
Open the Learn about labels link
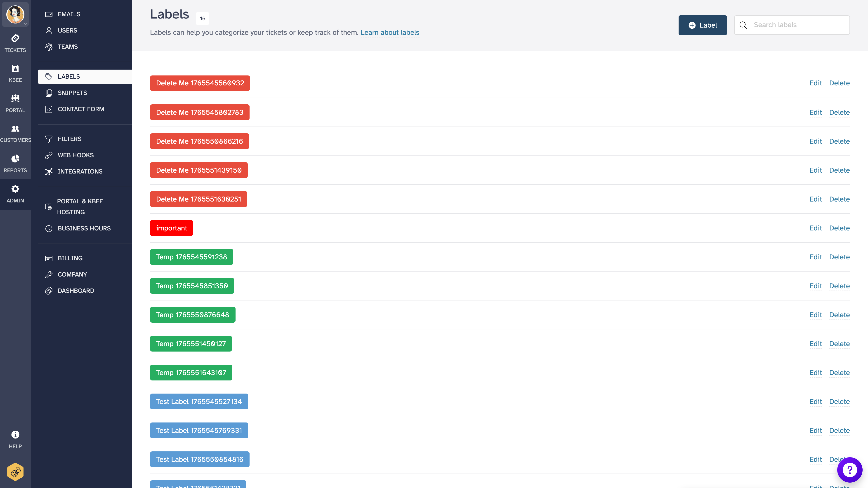click(x=389, y=32)
